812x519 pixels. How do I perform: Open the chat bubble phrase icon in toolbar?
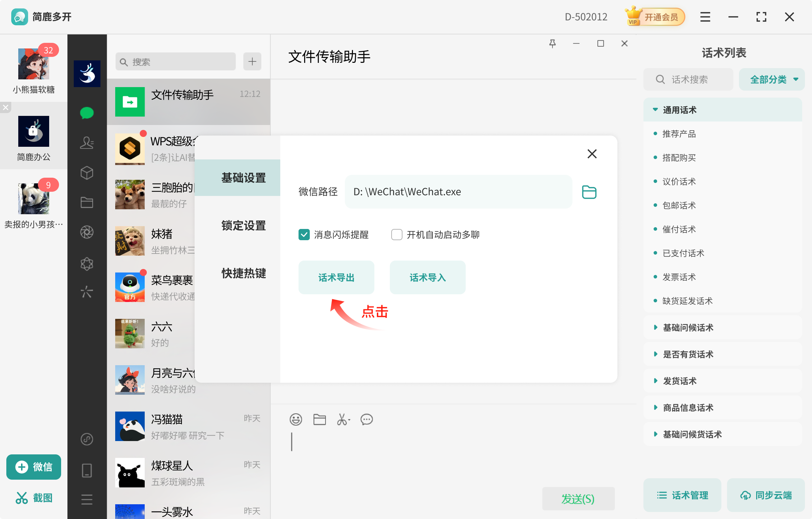point(367,419)
